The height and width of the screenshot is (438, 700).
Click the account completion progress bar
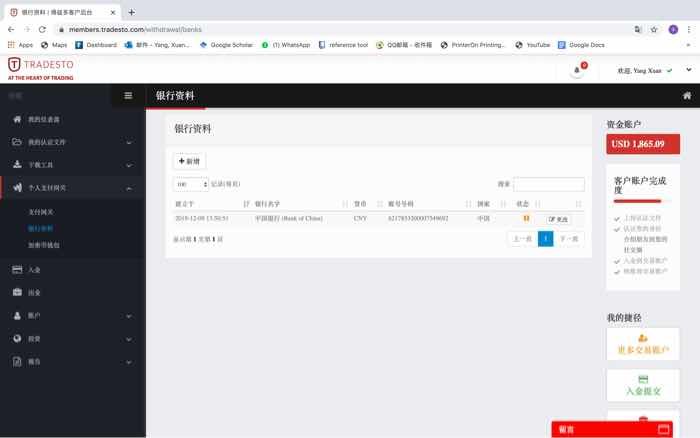click(x=637, y=201)
